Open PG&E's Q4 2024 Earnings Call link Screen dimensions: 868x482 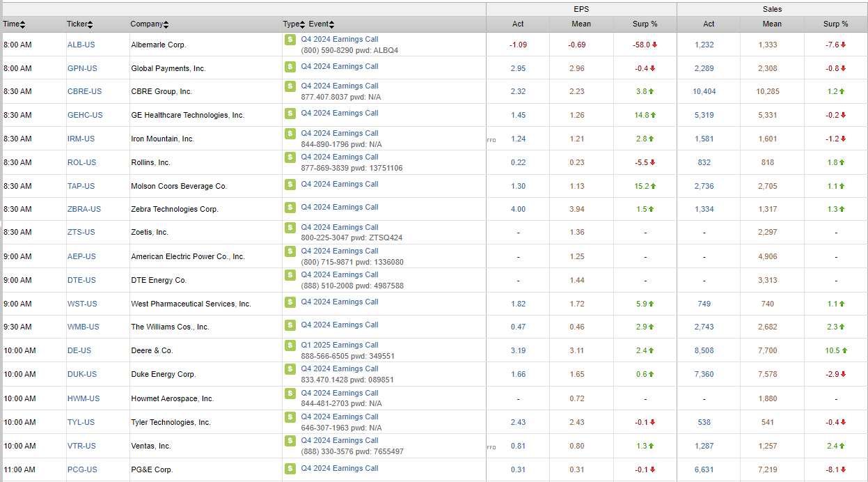(x=340, y=468)
